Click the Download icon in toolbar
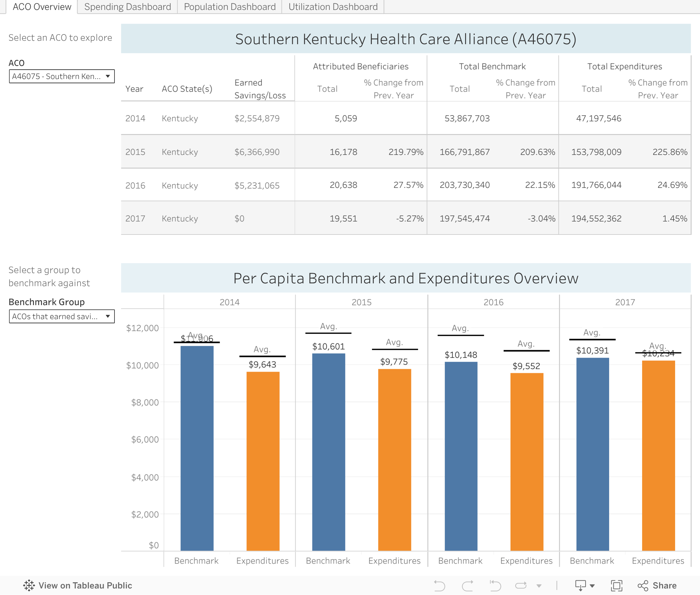The width and height of the screenshot is (700, 595). [581, 586]
